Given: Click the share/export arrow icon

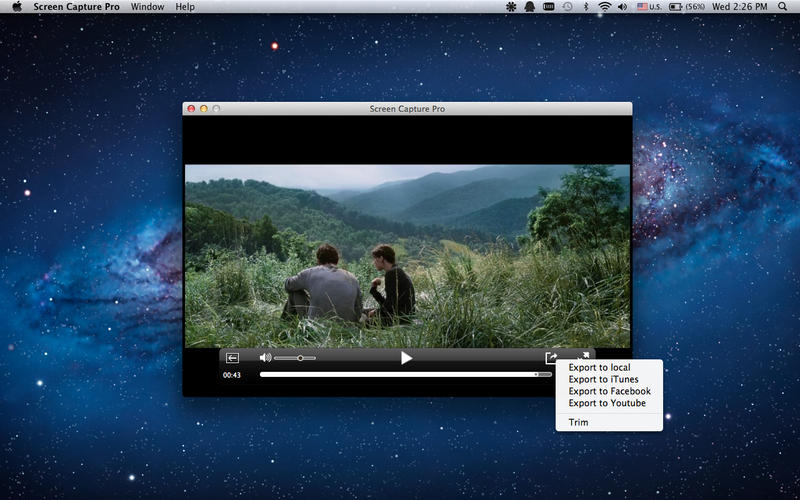Looking at the screenshot, I should click(551, 357).
